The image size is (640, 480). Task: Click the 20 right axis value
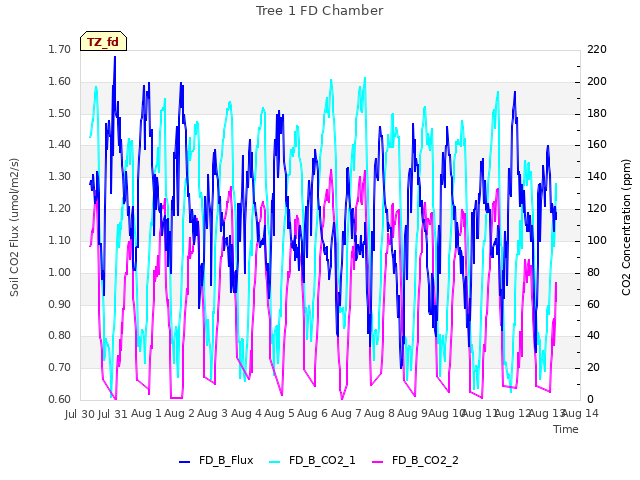coord(594,367)
